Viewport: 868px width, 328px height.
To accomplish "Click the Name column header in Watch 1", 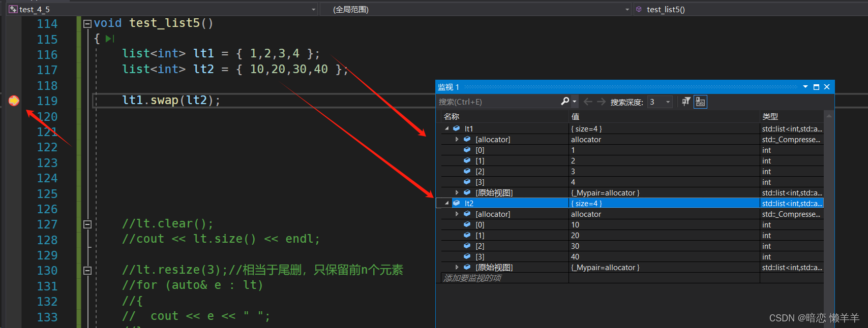I will point(504,116).
